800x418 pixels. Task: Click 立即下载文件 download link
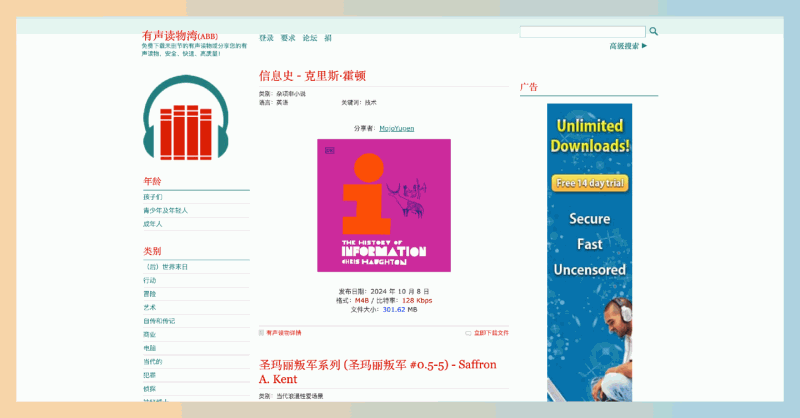click(x=491, y=333)
